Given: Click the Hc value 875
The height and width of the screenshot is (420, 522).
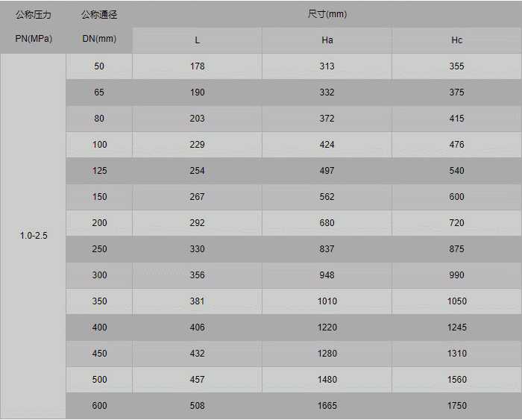Looking at the screenshot, I should [x=456, y=249].
